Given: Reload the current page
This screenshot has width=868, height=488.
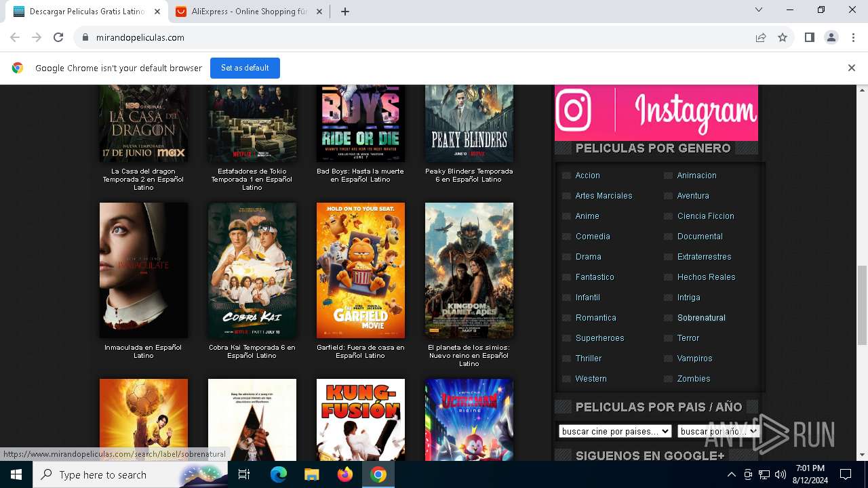Looking at the screenshot, I should point(58,38).
